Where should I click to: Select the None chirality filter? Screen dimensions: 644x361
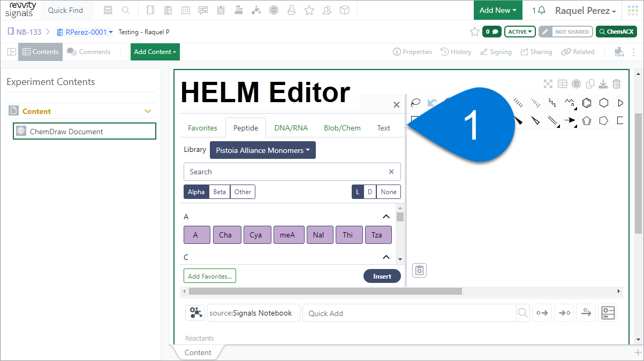[x=389, y=192]
